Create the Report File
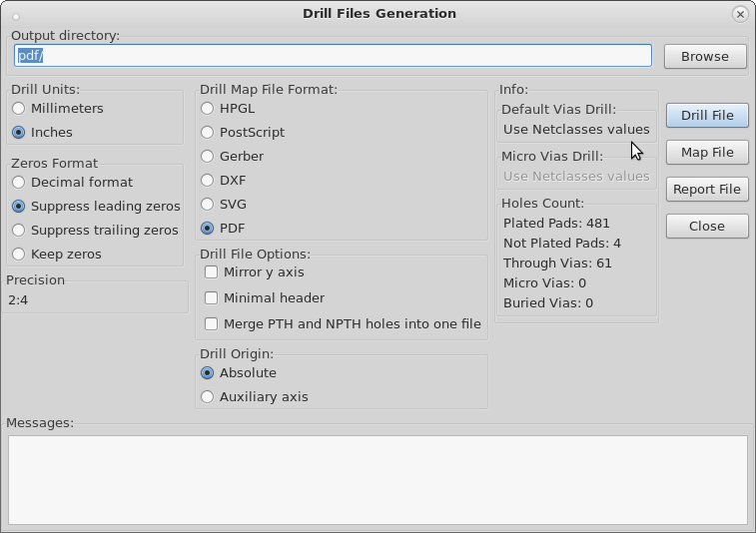This screenshot has width=756, height=533. tap(707, 190)
